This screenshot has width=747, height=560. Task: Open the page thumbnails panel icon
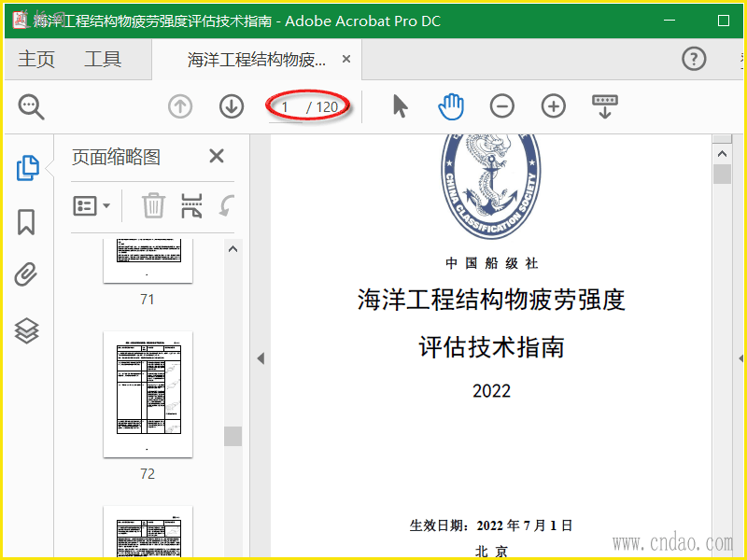tap(28, 168)
